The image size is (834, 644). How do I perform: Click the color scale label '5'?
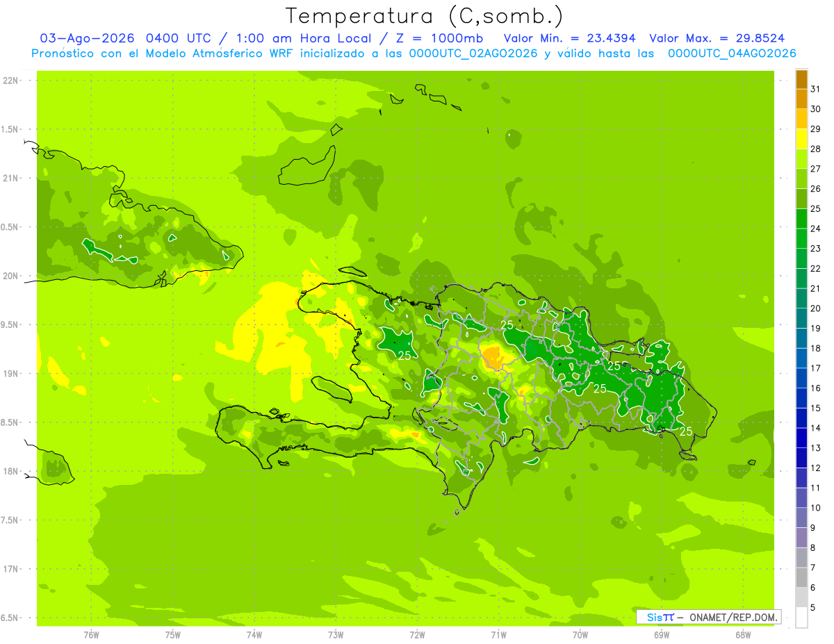pyautogui.click(x=813, y=607)
